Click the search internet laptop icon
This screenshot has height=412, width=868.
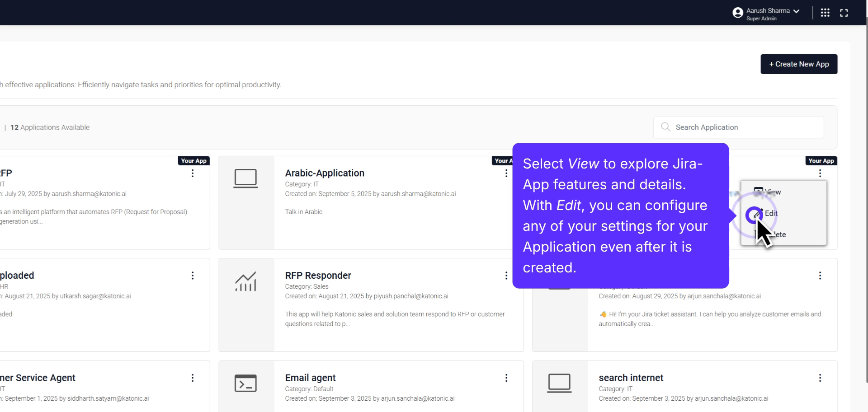pos(559,383)
